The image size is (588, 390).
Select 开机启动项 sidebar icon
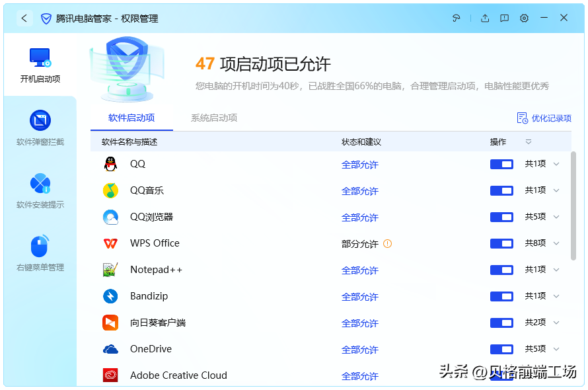point(40,58)
